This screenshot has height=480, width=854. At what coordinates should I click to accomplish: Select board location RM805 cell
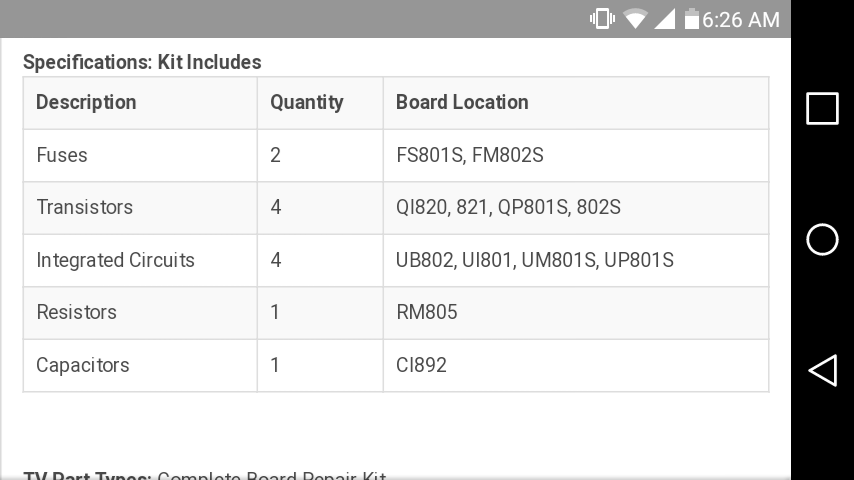[427, 312]
